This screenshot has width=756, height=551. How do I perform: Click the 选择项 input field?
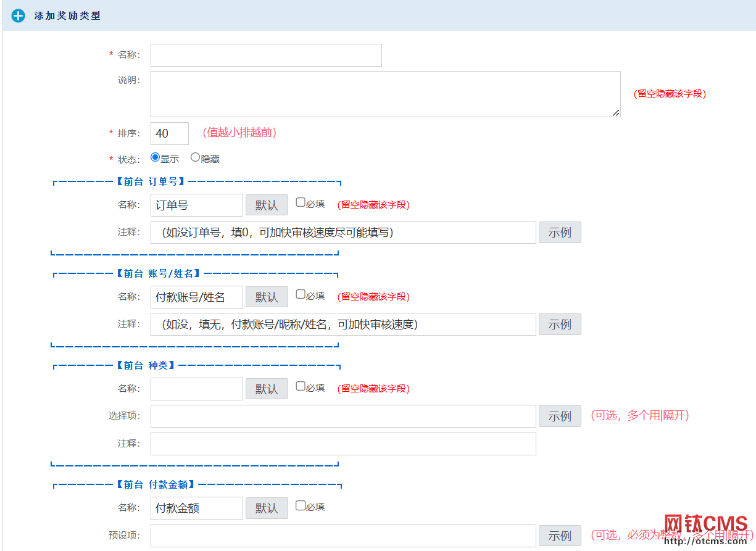click(x=343, y=416)
